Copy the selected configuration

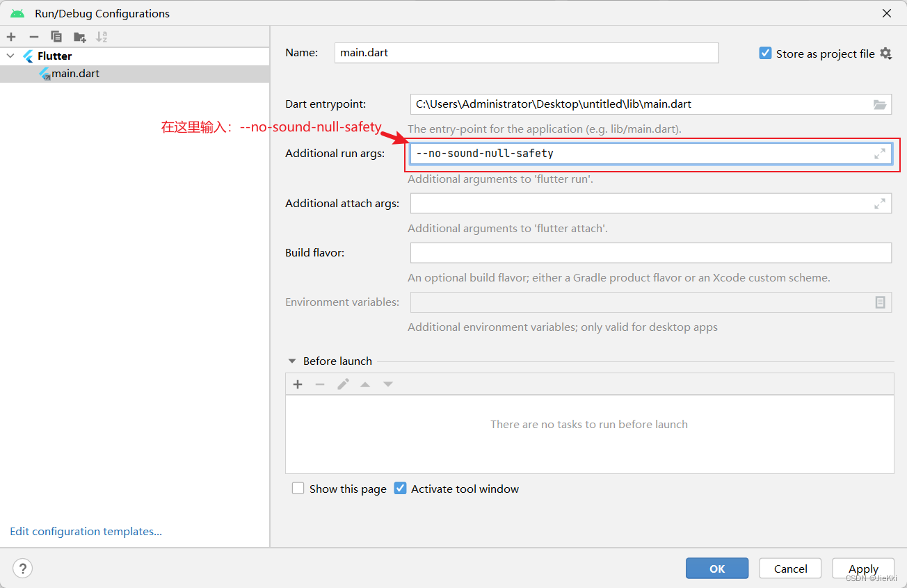[56, 37]
